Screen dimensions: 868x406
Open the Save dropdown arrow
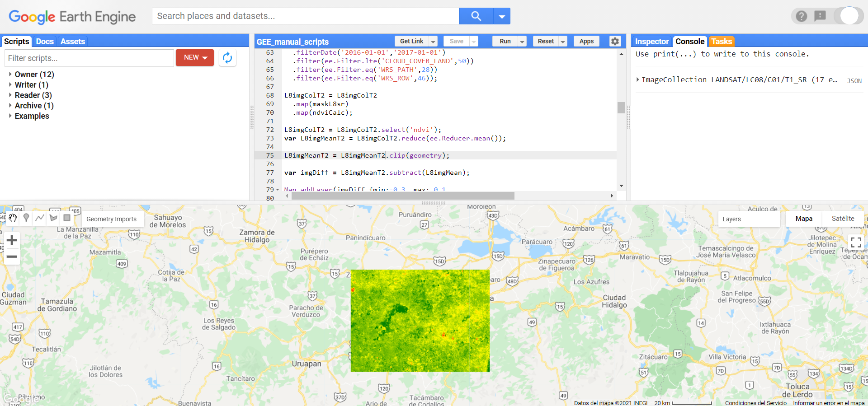(474, 42)
